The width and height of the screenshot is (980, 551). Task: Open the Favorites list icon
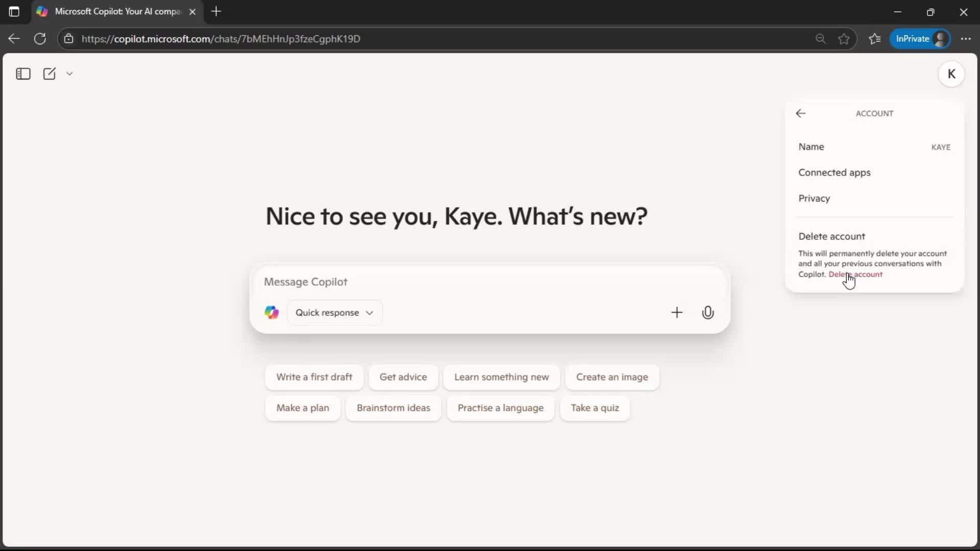point(875,39)
